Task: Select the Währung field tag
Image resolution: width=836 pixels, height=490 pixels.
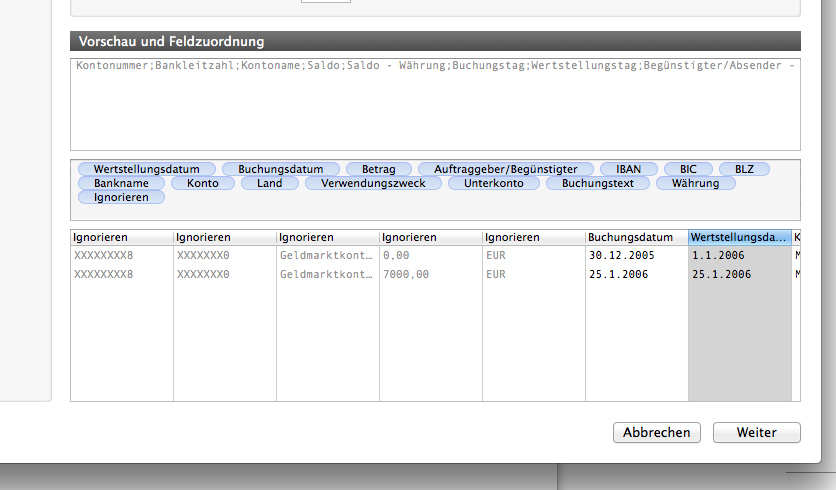Action: 695,183
